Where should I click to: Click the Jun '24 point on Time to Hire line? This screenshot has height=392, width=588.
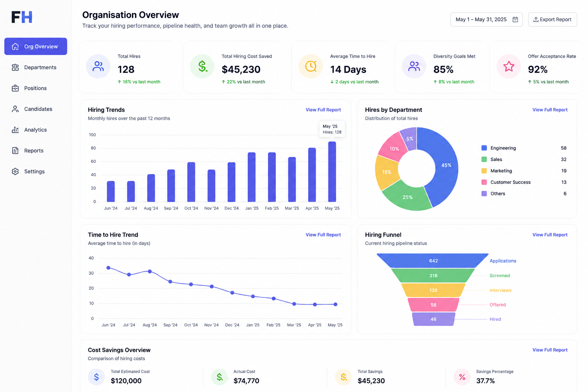point(108,268)
